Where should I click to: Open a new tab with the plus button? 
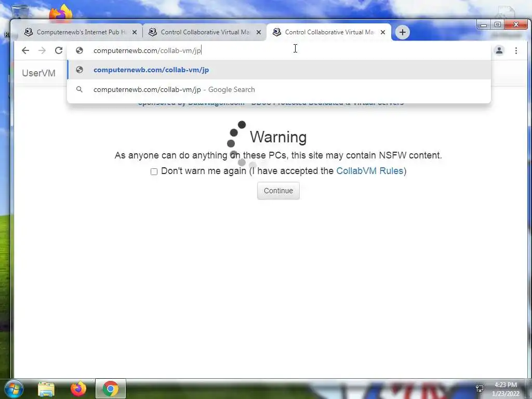click(x=403, y=32)
